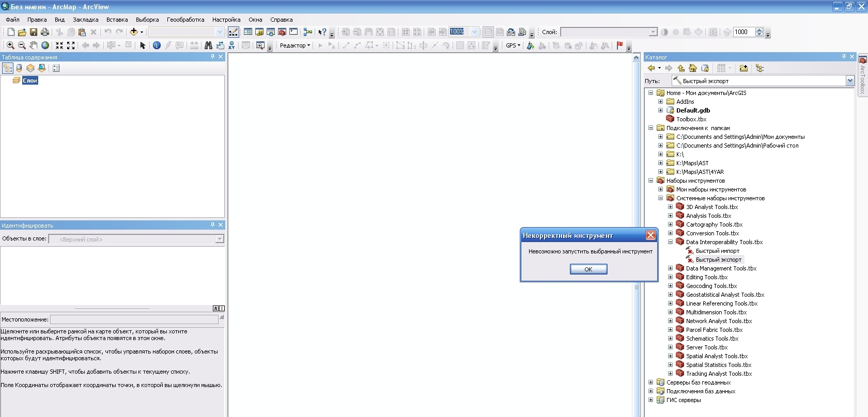This screenshot has width=868, height=417.
Task: Select Быстрый импорт tool in Catalog
Action: click(717, 251)
